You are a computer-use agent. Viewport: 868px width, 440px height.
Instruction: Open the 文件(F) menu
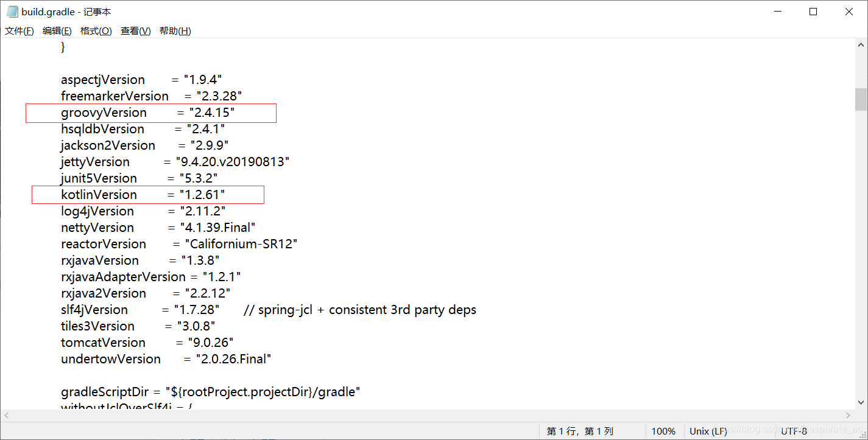coord(19,31)
